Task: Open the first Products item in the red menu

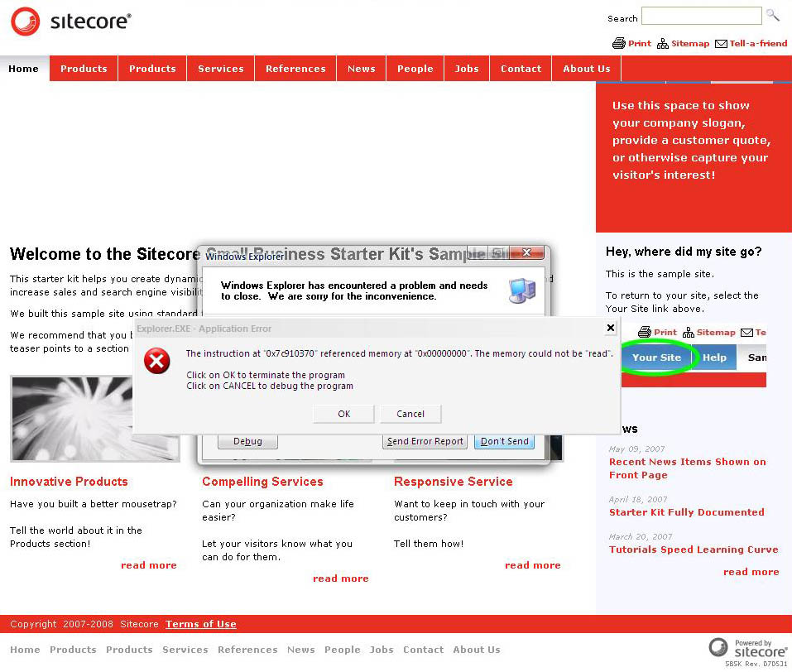Action: 84,69
